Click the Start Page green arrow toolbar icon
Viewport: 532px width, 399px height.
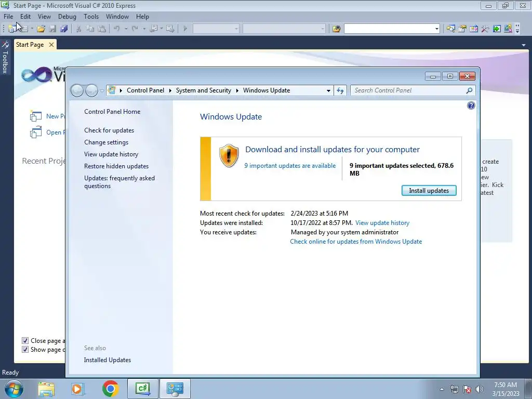(497, 29)
